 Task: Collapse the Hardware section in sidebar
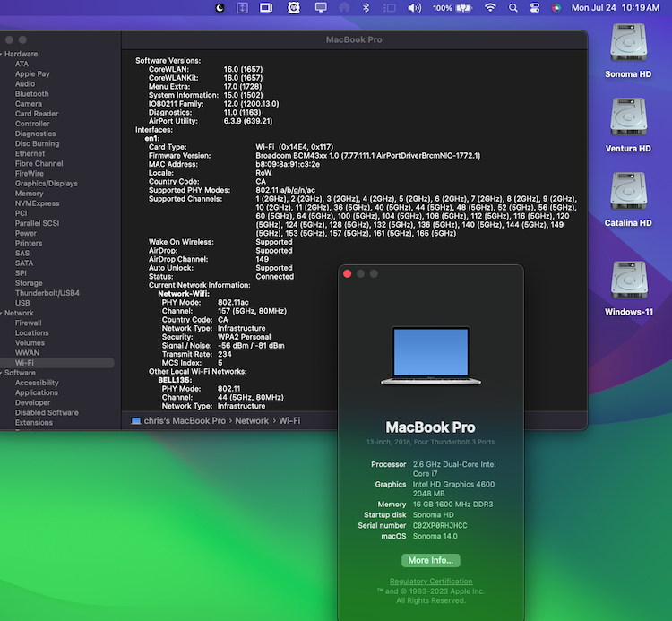point(1,54)
